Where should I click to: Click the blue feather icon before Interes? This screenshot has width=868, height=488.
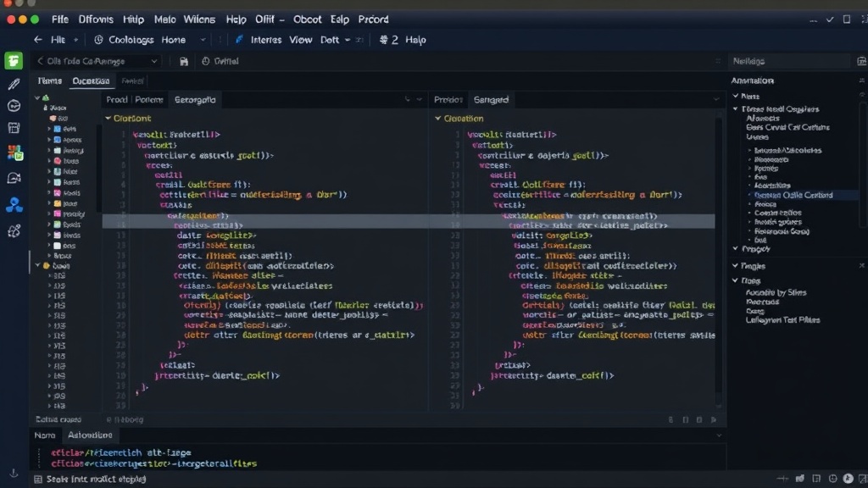coord(239,39)
